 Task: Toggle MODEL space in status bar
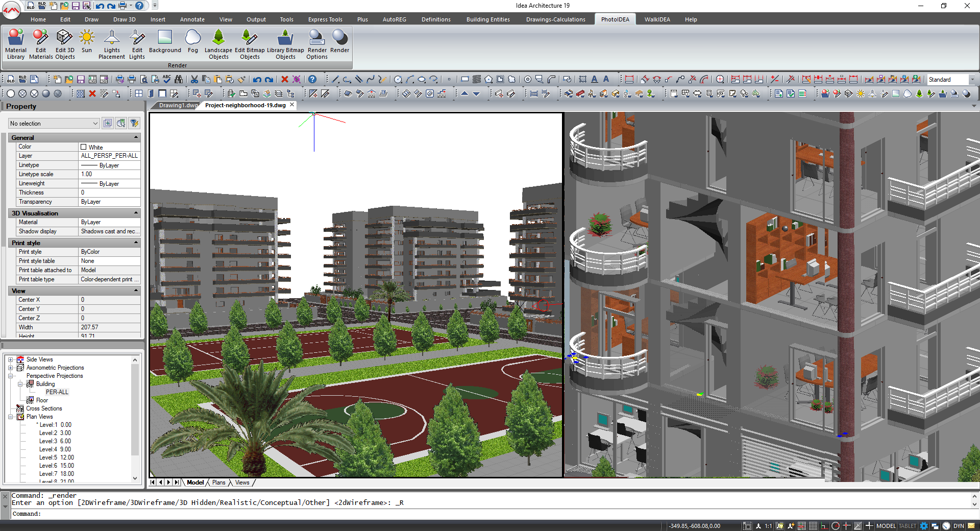coord(886,526)
